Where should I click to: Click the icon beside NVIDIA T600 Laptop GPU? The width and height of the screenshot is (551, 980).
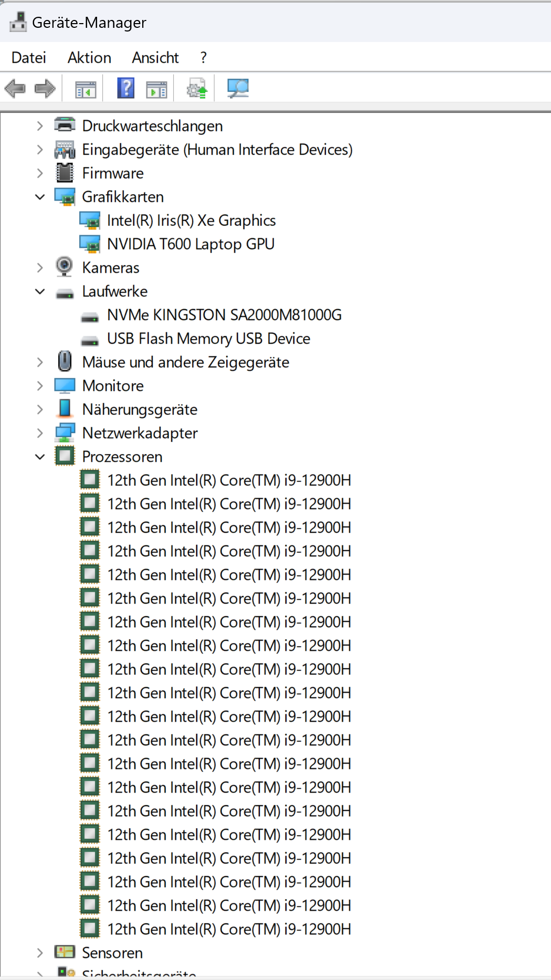[x=90, y=244]
